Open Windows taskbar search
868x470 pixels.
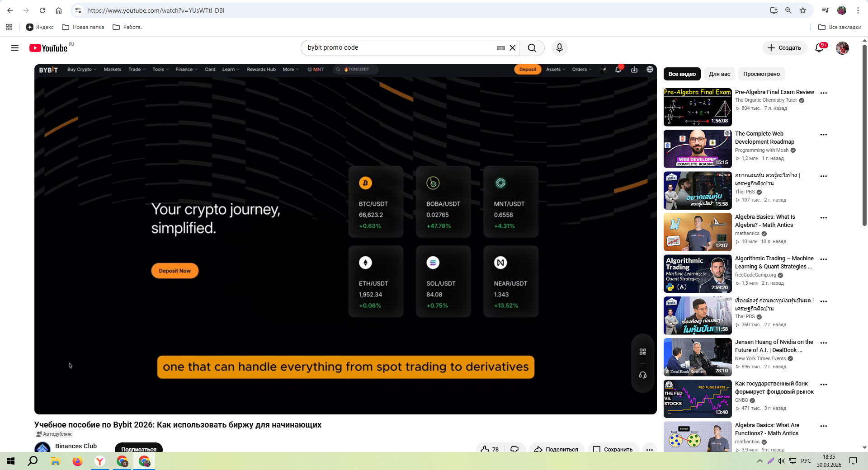coord(33,461)
